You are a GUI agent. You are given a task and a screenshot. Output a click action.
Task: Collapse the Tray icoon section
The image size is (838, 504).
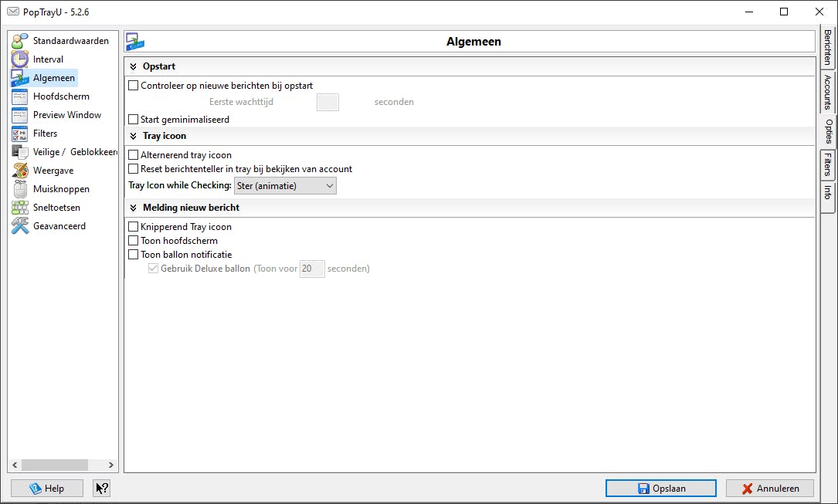click(x=133, y=136)
